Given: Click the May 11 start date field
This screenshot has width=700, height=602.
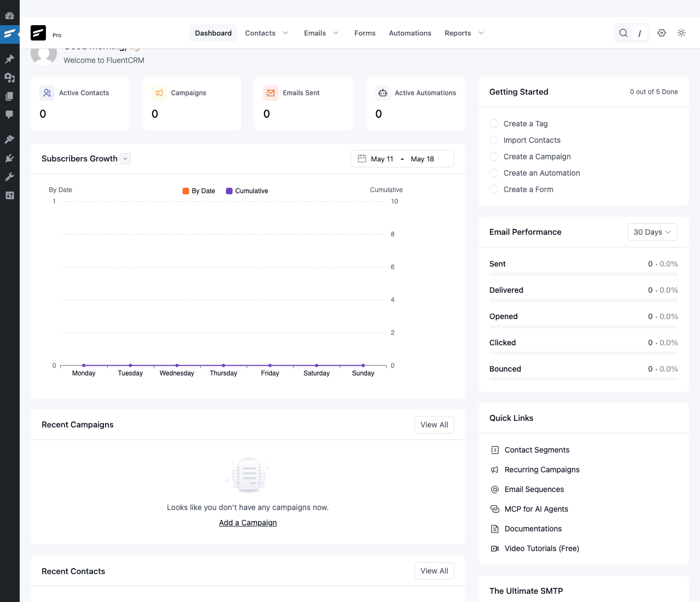Looking at the screenshot, I should click(x=382, y=159).
